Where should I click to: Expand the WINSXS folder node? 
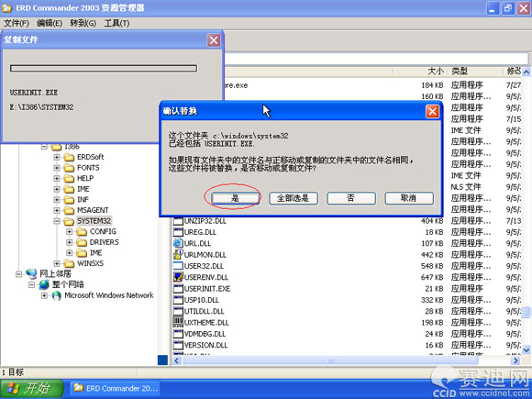click(57, 263)
